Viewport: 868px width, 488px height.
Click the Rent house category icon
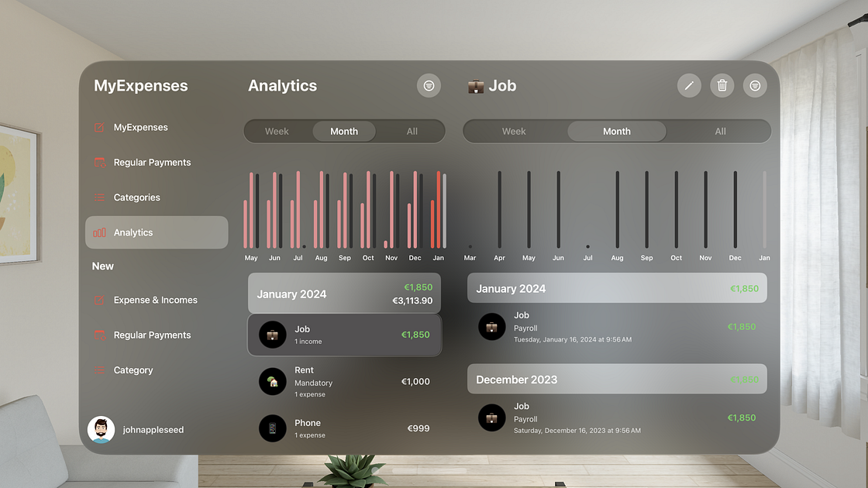click(x=272, y=381)
